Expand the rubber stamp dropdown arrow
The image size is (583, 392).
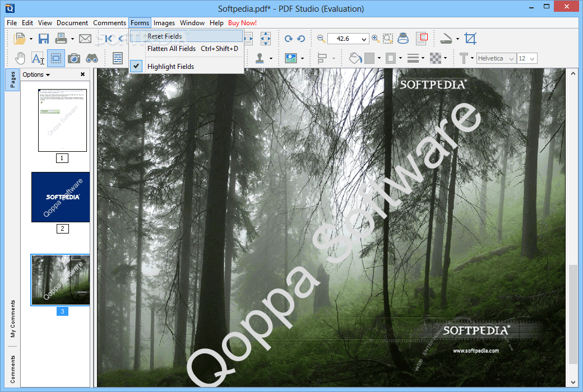pos(271,58)
